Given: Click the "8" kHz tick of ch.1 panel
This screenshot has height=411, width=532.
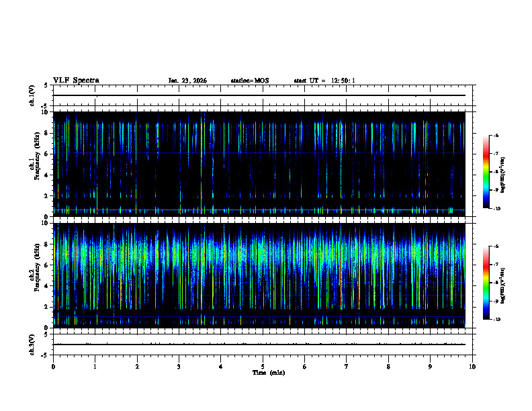Looking at the screenshot, I should click(x=47, y=133).
